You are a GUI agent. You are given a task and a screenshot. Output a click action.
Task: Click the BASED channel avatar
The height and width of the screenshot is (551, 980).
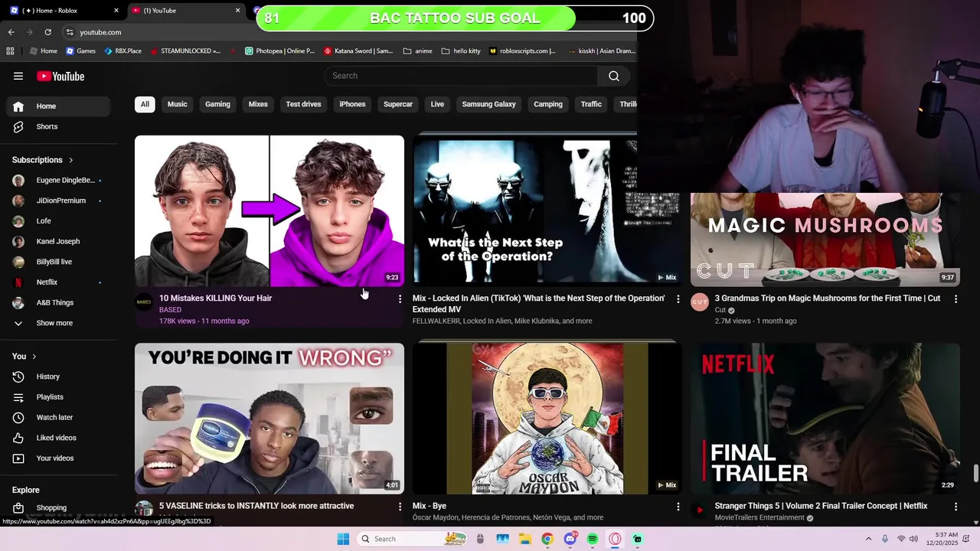(x=144, y=302)
